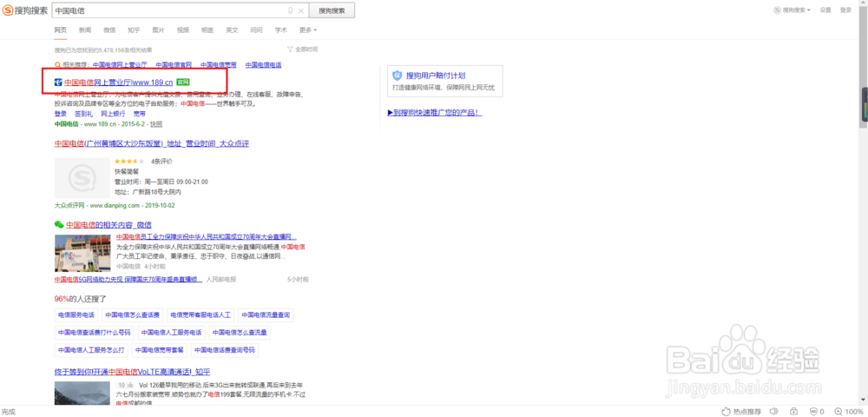
Task: Open the 知乎 VoLTE高清通话 result
Action: (132, 372)
